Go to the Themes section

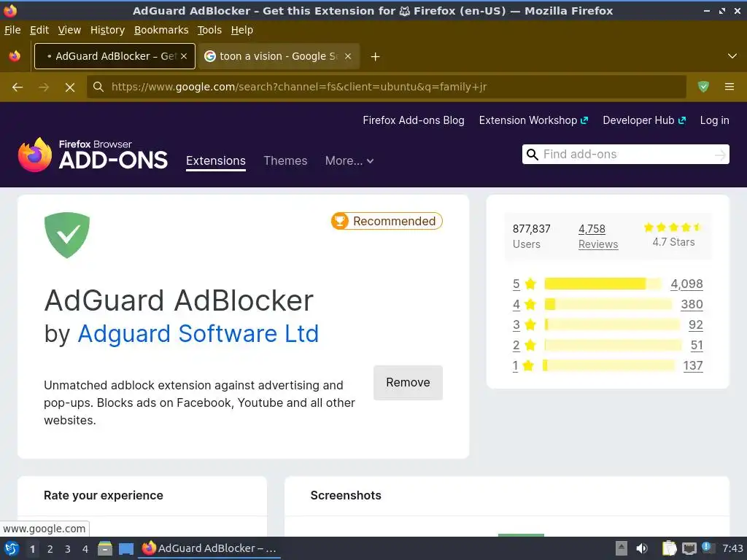[285, 161]
